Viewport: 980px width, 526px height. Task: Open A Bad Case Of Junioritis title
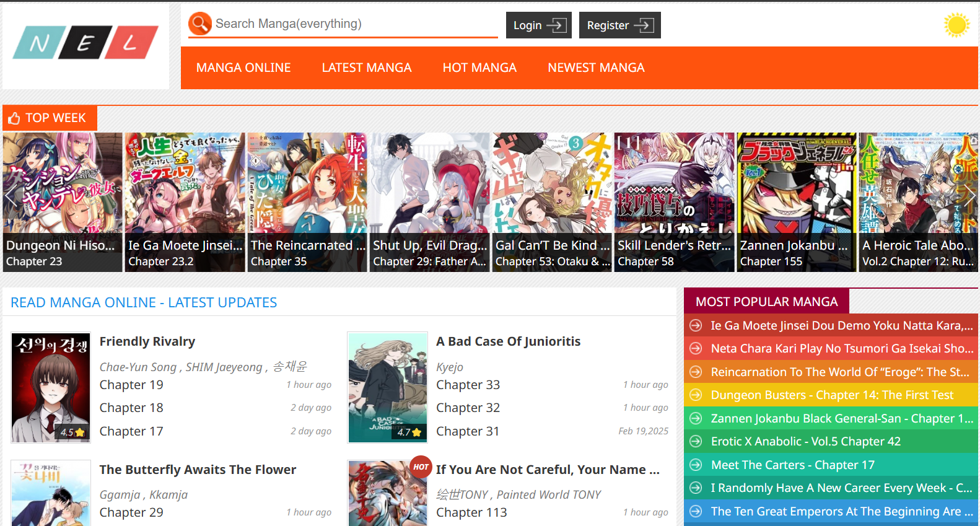tap(508, 341)
